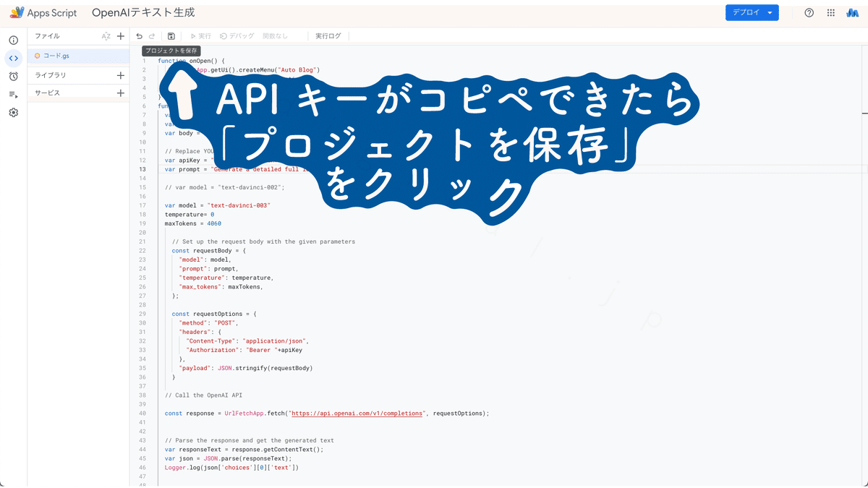Screen dimensions: 868x488
Task: Click the const requestBody declaration line
Action: [x=209, y=251]
